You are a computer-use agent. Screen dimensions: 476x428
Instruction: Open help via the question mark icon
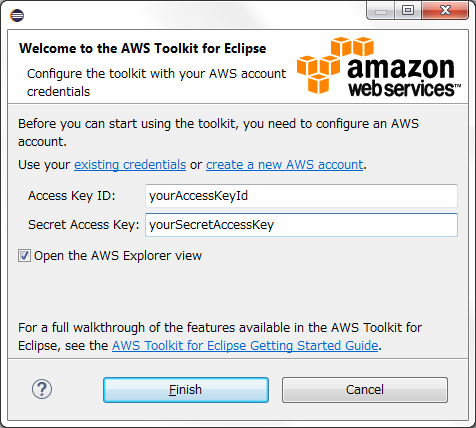(42, 389)
